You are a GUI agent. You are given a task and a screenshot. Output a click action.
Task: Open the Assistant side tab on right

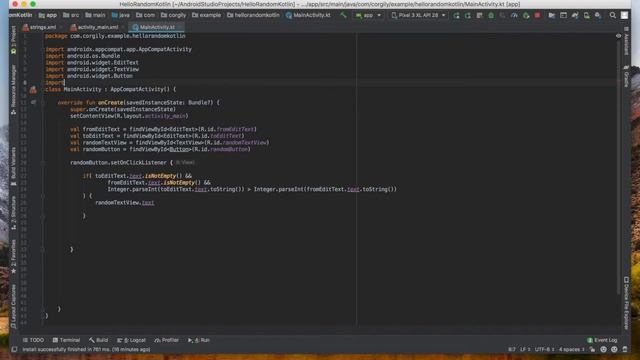[x=626, y=42]
